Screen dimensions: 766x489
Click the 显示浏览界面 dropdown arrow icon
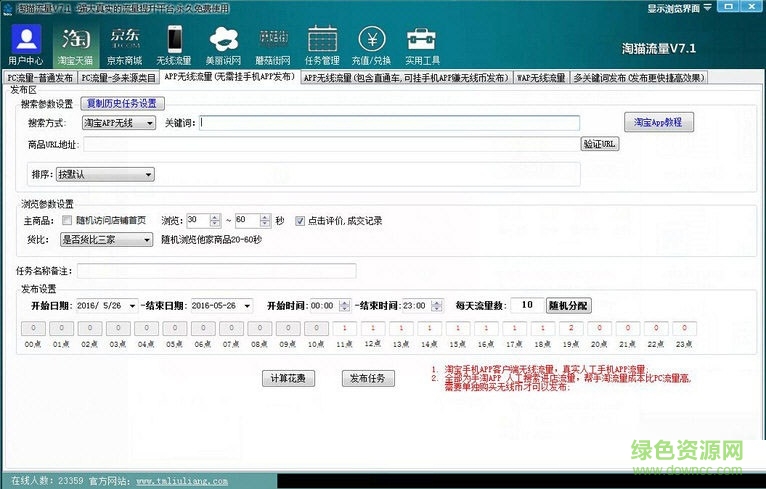707,8
